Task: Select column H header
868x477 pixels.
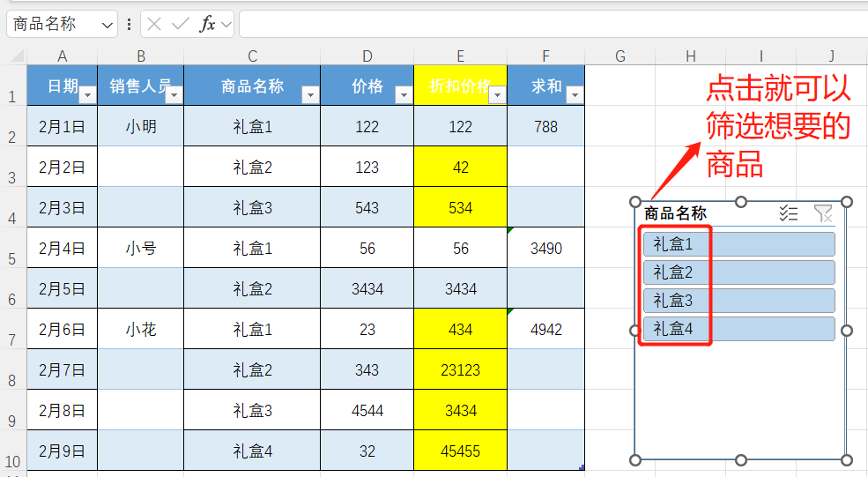Action: 690,56
